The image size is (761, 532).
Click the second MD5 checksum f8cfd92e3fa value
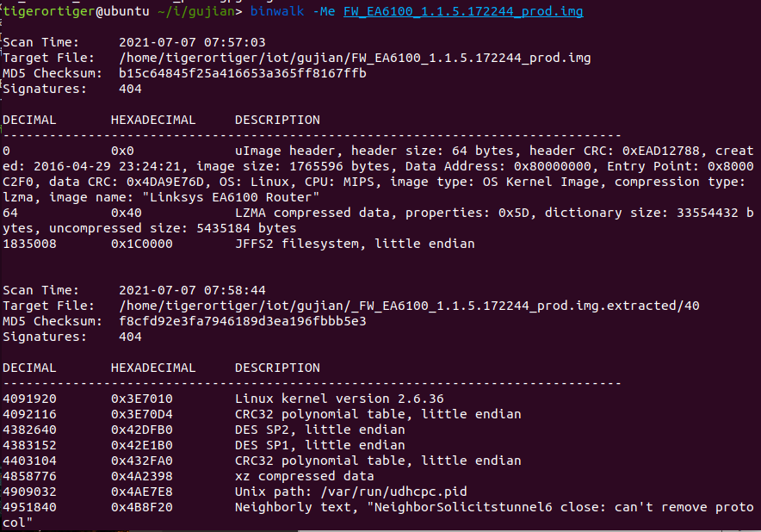[x=243, y=321]
